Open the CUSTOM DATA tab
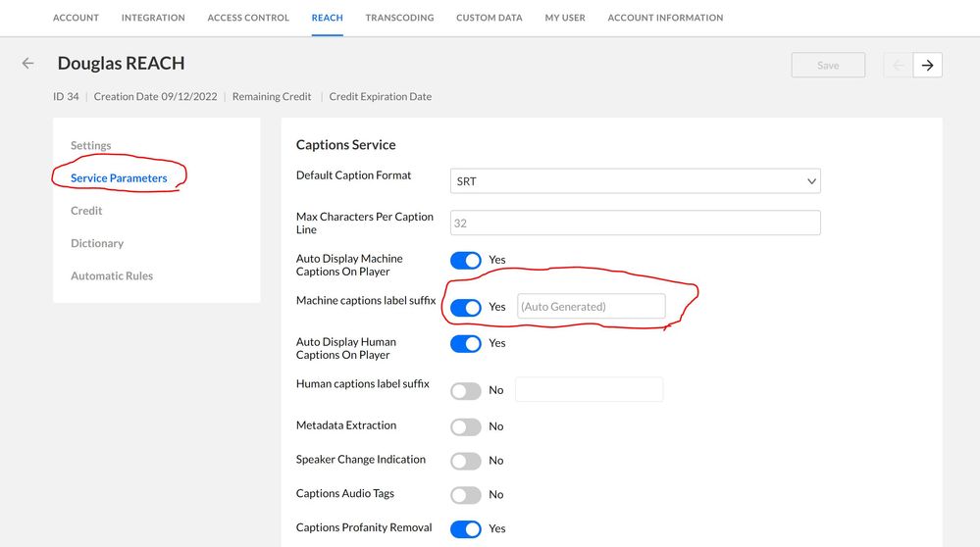Image resolution: width=980 pixels, height=547 pixels. [x=489, y=18]
